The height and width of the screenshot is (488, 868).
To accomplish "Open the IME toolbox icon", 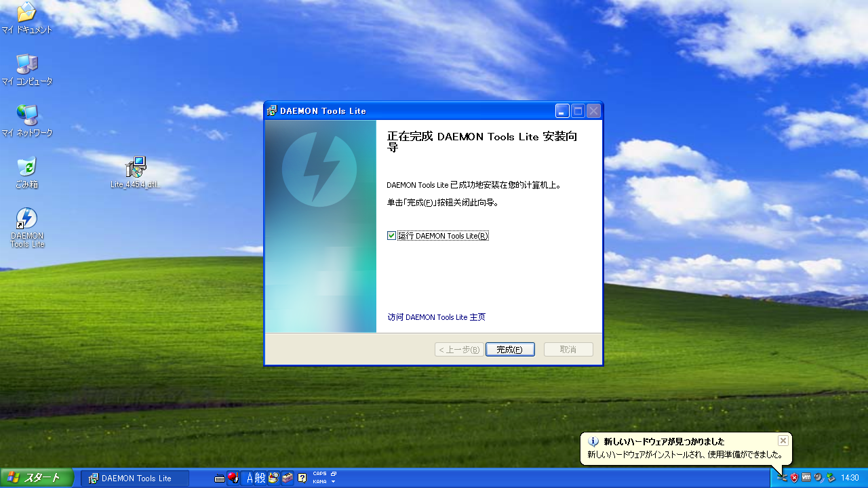I will 288,478.
